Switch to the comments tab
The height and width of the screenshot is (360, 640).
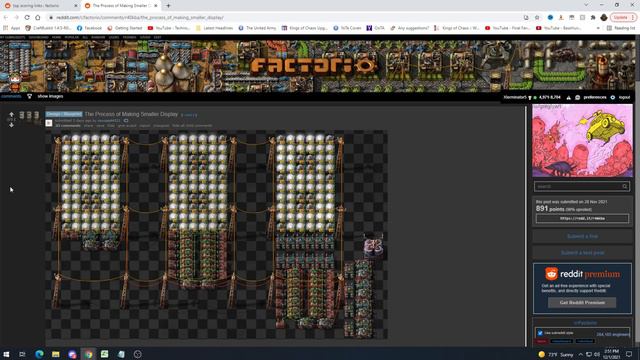click(11, 97)
